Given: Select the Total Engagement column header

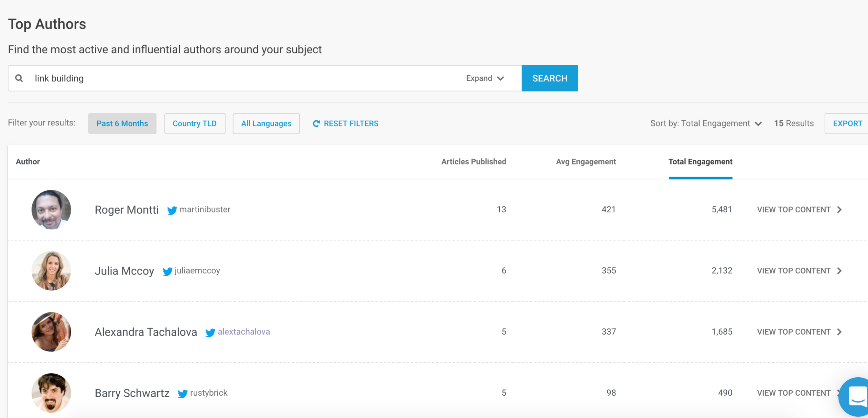Looking at the screenshot, I should click(x=700, y=162).
